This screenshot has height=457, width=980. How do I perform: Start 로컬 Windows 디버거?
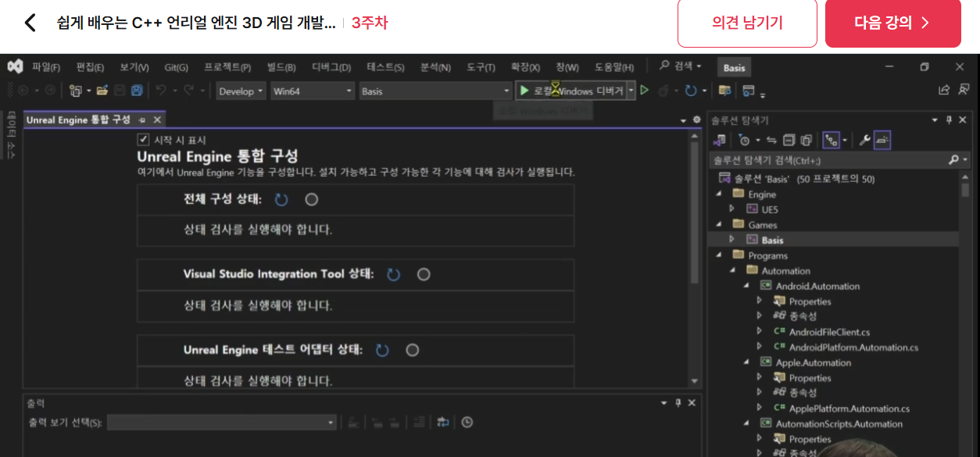coord(571,91)
